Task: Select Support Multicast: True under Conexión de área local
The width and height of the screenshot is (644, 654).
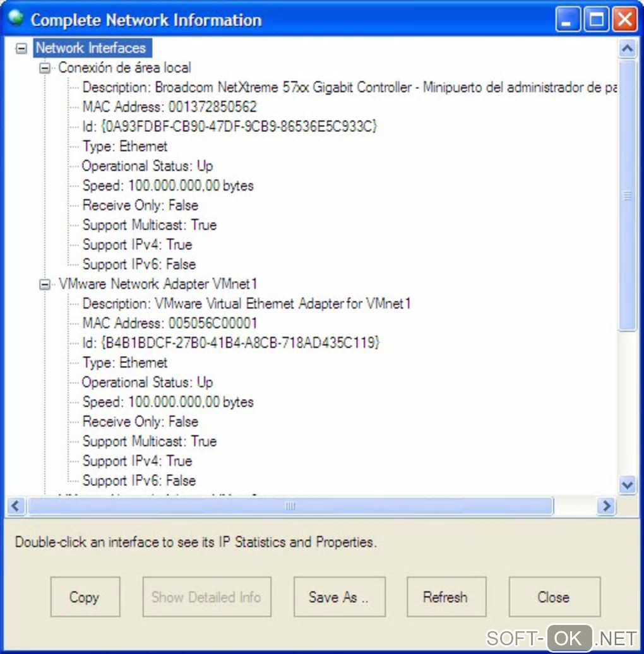Action: 150,225
